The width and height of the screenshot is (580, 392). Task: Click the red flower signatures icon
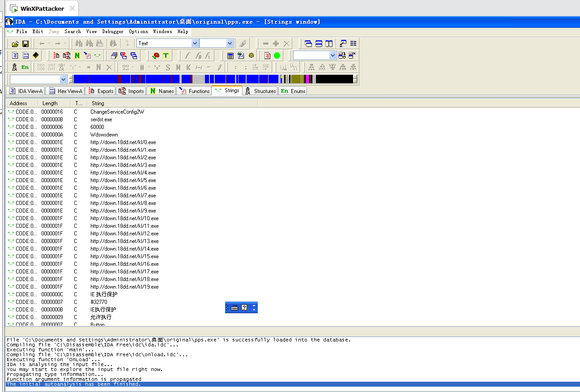click(x=156, y=55)
